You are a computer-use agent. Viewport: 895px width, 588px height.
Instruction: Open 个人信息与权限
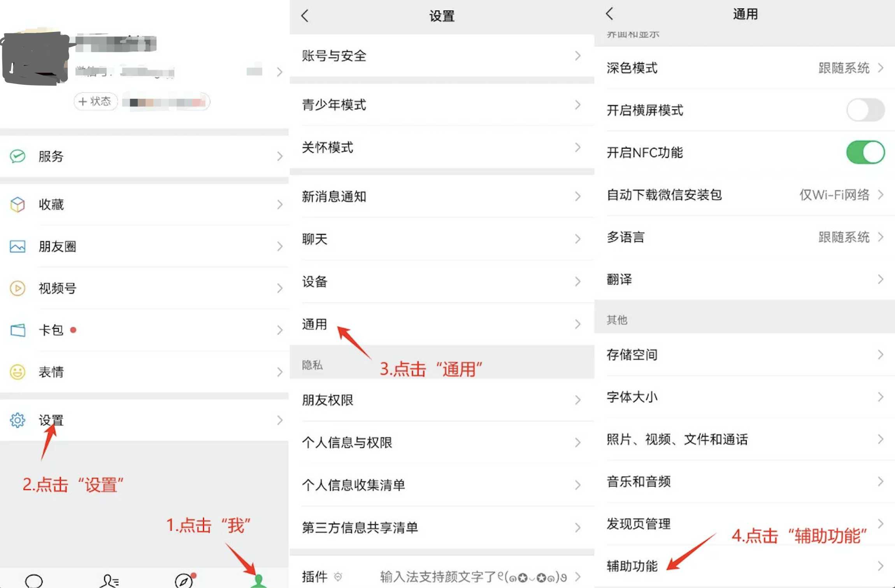click(x=442, y=442)
